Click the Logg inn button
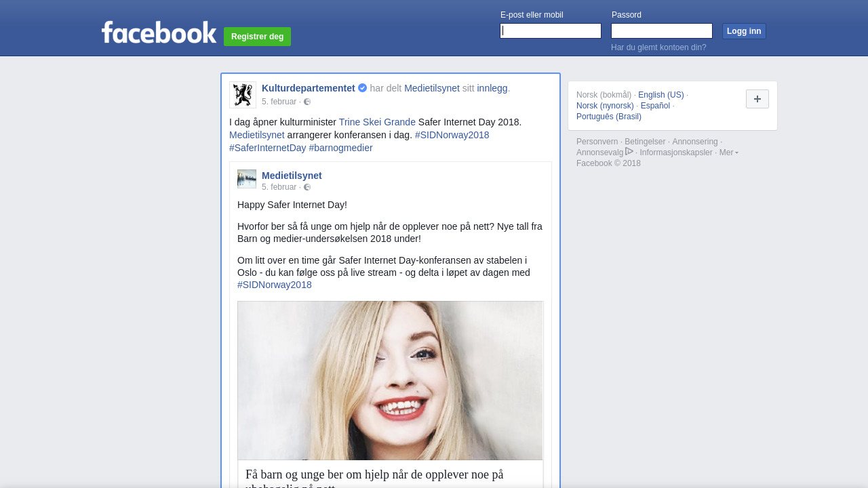Viewport: 868px width, 488px height. pos(744,31)
